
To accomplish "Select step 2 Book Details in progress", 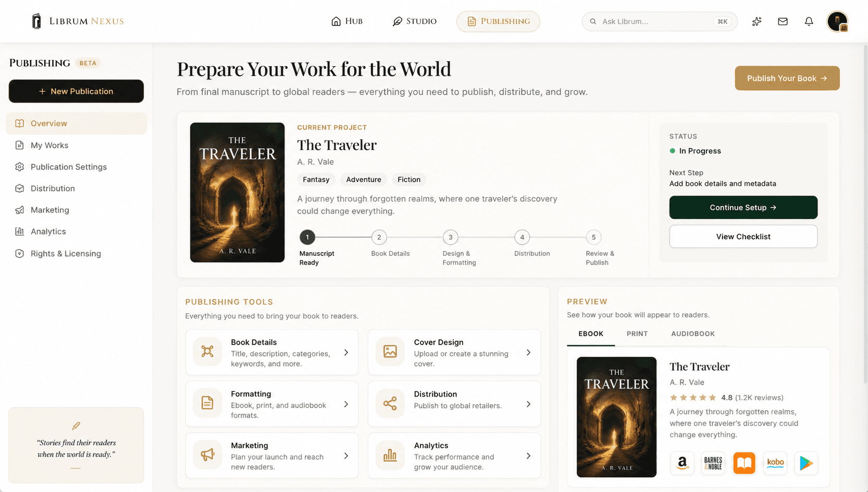I will [379, 237].
